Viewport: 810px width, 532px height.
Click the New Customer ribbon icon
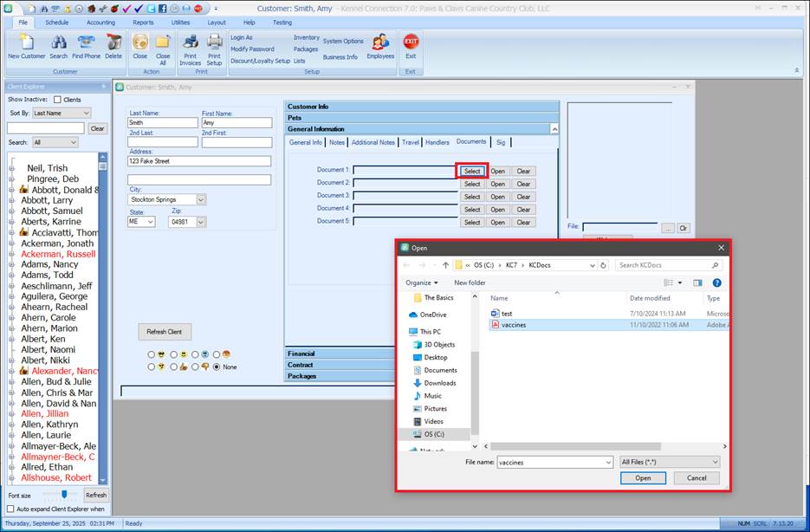26,42
